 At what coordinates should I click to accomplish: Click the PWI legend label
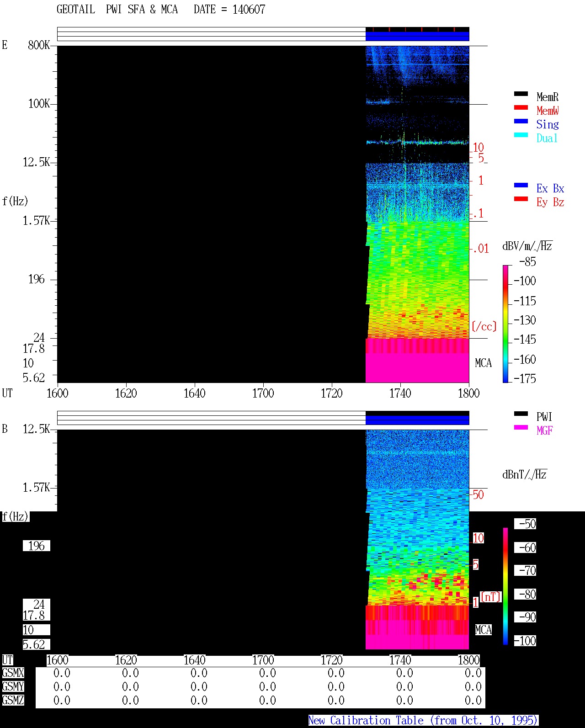coord(544,417)
